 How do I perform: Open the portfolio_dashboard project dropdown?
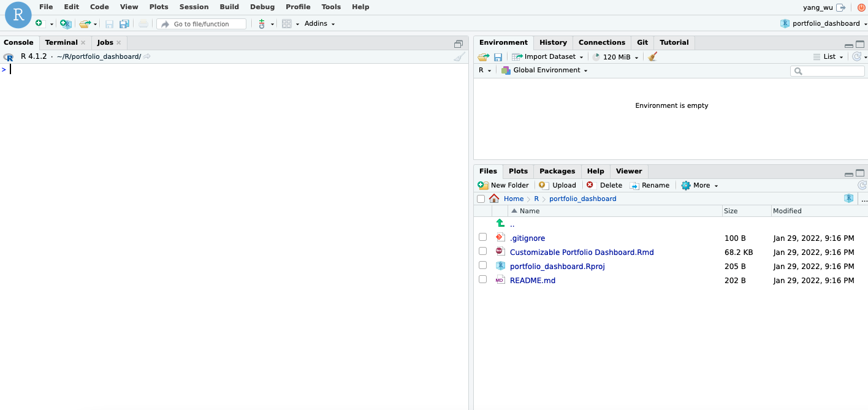point(824,23)
